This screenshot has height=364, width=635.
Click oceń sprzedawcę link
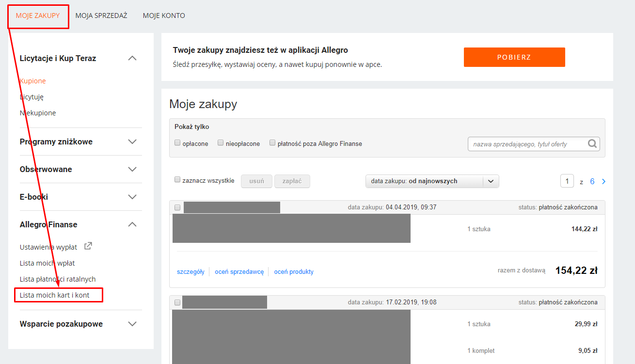point(239,272)
